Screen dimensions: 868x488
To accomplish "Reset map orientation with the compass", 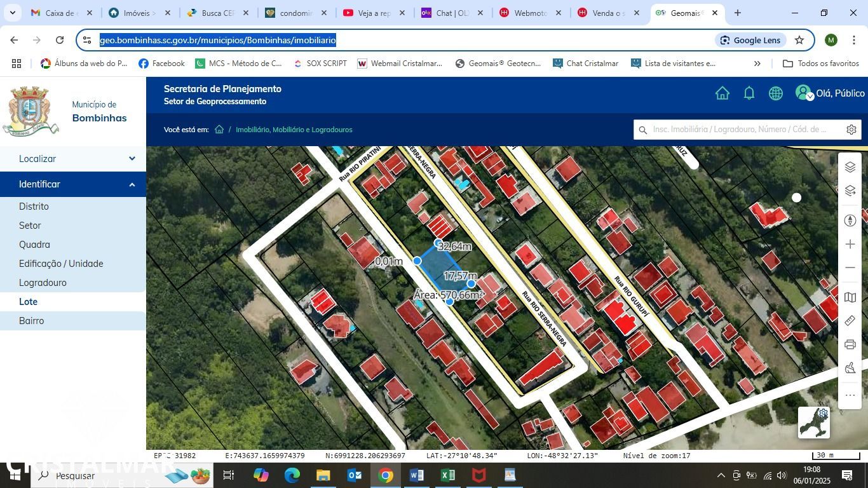I will 850,220.
